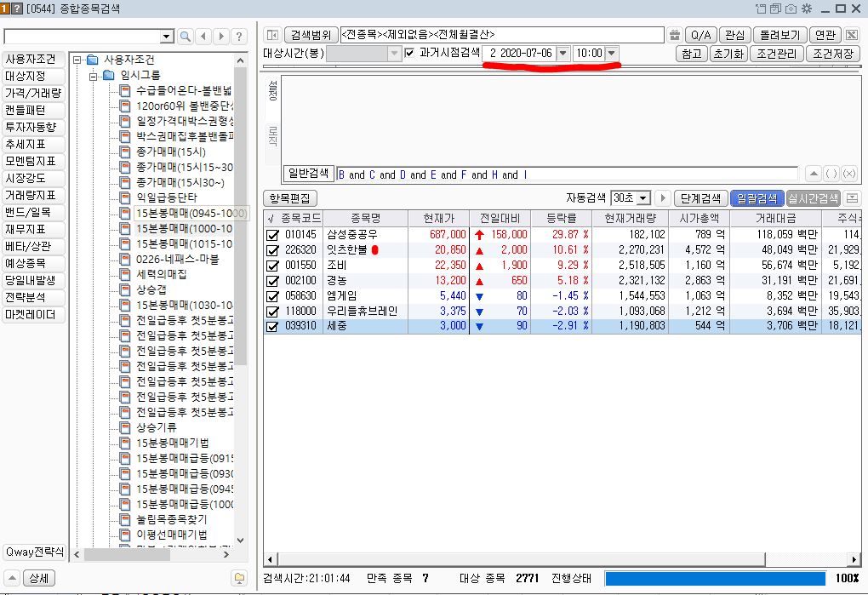Click the 사용자조건 root folder icon
Screen dimensions: 868x595
(x=93, y=60)
